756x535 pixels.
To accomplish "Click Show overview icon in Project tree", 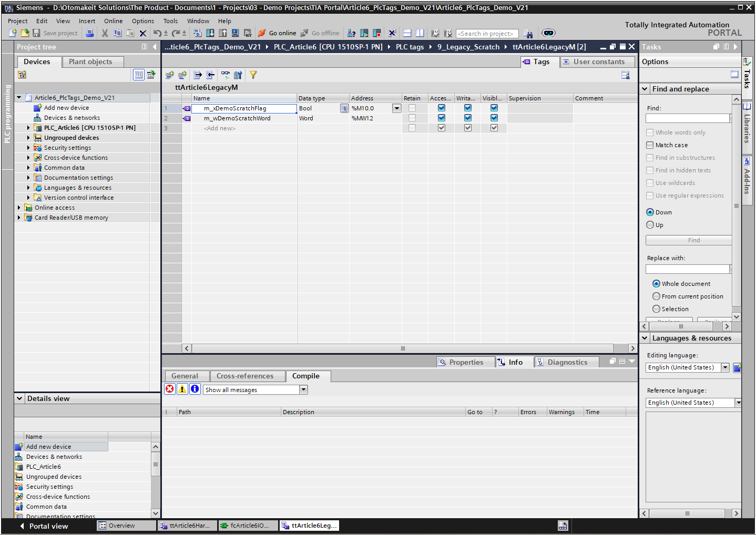I will (x=138, y=75).
